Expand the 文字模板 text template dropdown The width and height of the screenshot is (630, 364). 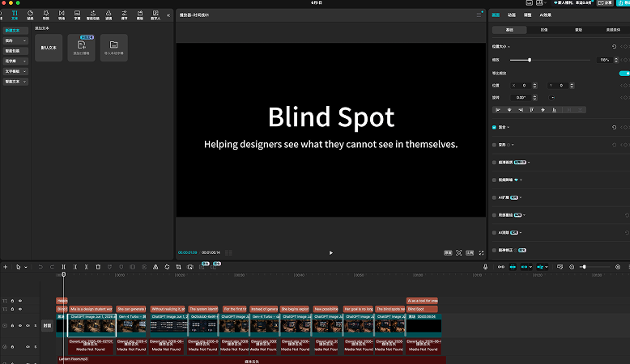(15, 71)
